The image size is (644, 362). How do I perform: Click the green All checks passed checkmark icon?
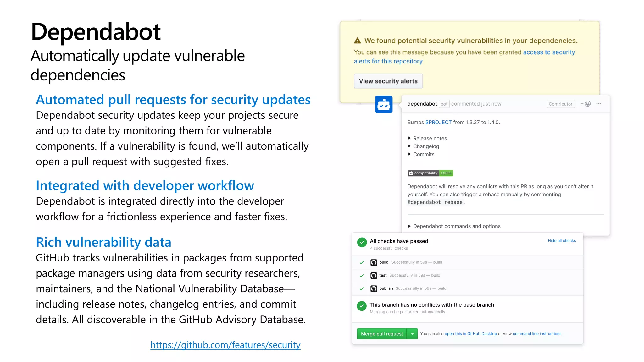click(x=362, y=242)
